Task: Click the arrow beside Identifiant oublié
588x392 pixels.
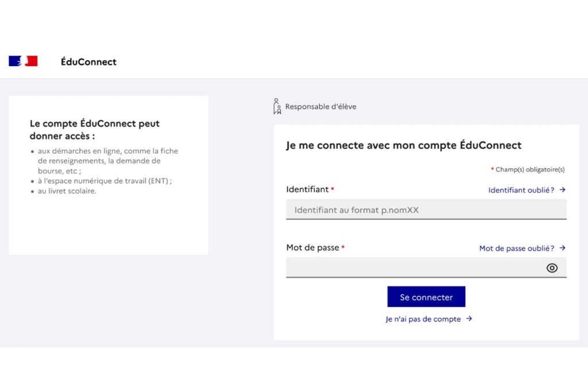Action: [x=563, y=190]
